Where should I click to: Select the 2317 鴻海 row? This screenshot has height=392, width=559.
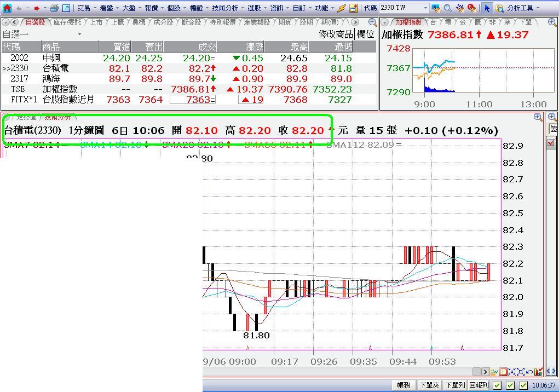189,78
